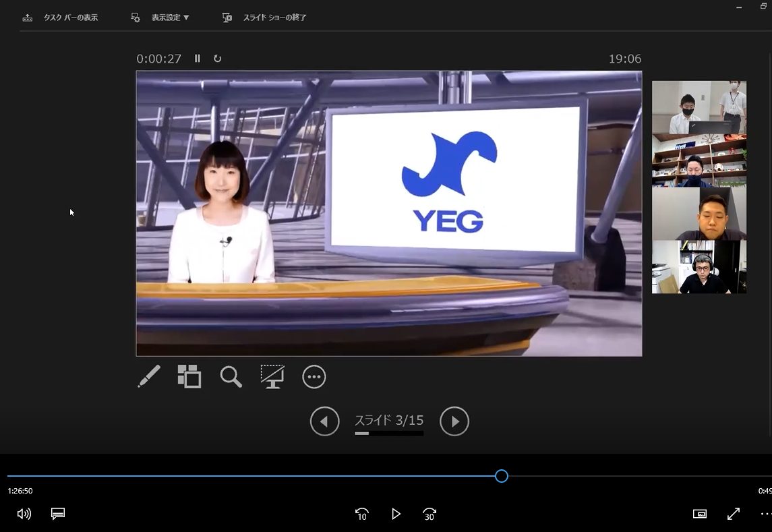Advance to the next slide
Image resolution: width=772 pixels, height=532 pixels.
(454, 421)
